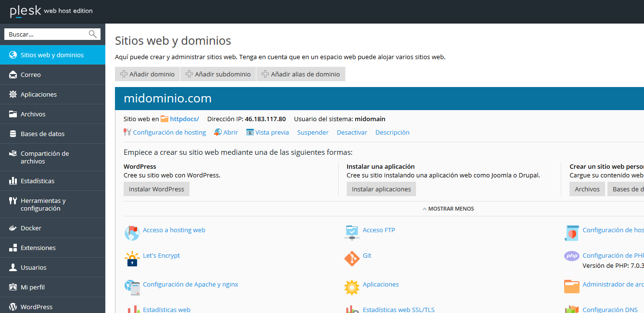Open Extensiones from the sidebar
The image size is (644, 313).
coord(38,248)
